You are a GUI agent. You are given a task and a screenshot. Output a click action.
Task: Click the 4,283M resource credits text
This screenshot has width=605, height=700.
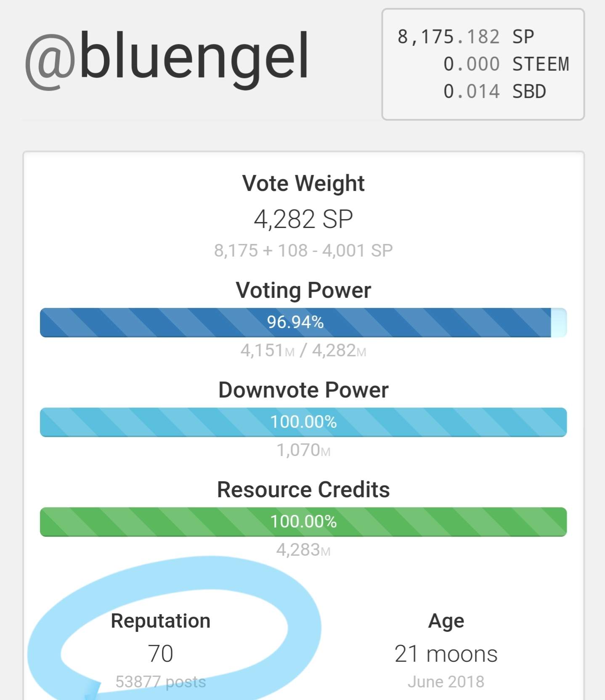click(303, 550)
